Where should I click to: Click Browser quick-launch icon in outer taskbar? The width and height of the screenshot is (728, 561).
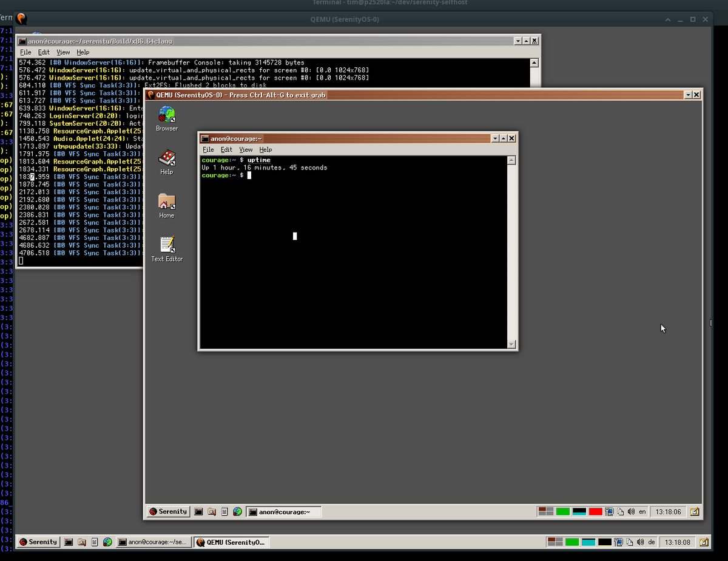tap(107, 542)
